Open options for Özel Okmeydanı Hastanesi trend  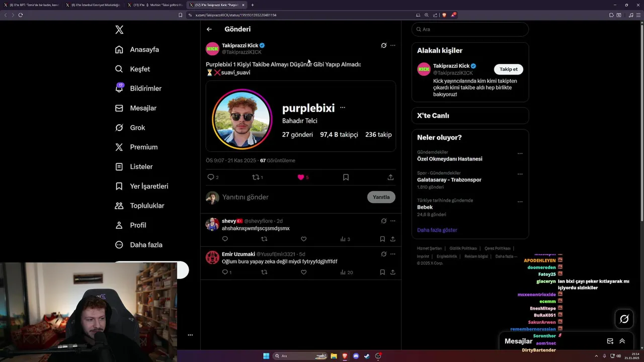[520, 153]
